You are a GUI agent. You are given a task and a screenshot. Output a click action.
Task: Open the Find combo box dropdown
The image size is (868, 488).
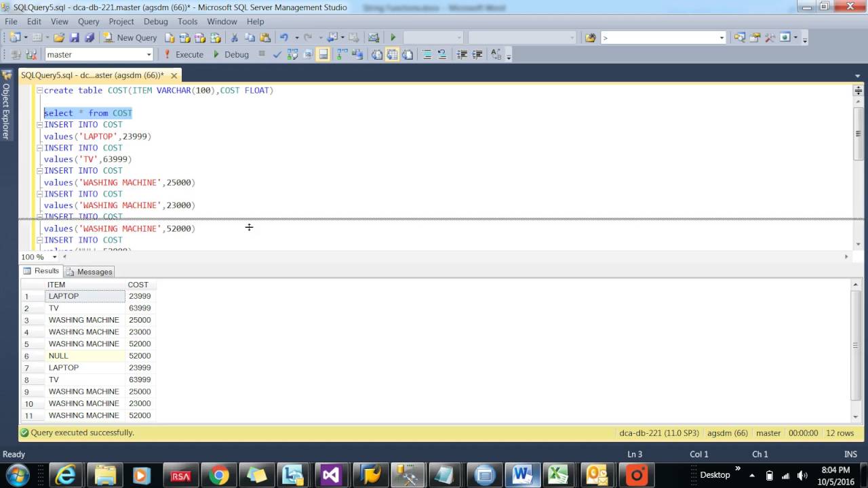(722, 38)
